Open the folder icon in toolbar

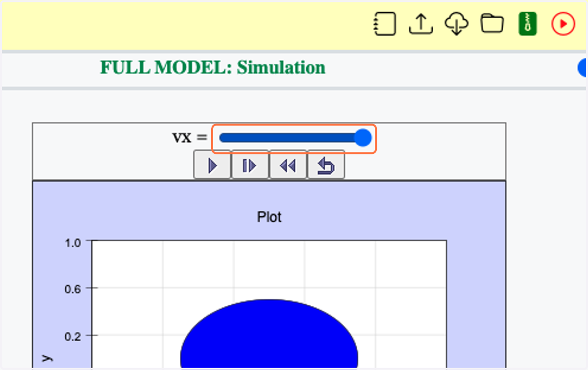(x=492, y=24)
